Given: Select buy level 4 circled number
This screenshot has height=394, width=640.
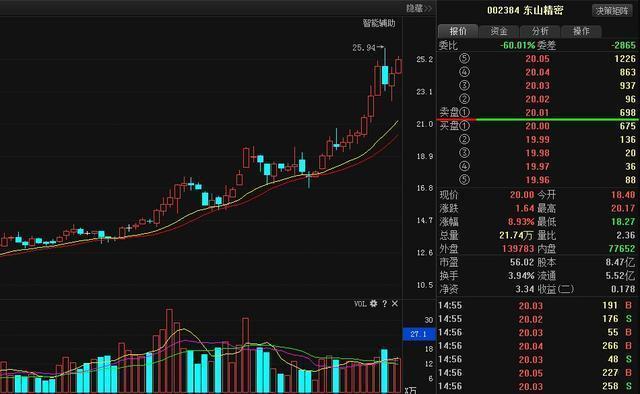Looking at the screenshot, I should [x=464, y=166].
